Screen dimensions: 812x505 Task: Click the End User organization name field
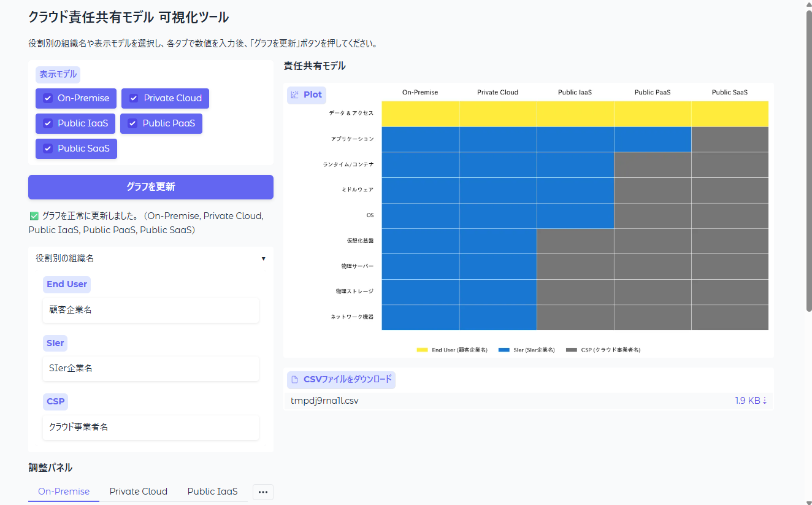tap(151, 310)
